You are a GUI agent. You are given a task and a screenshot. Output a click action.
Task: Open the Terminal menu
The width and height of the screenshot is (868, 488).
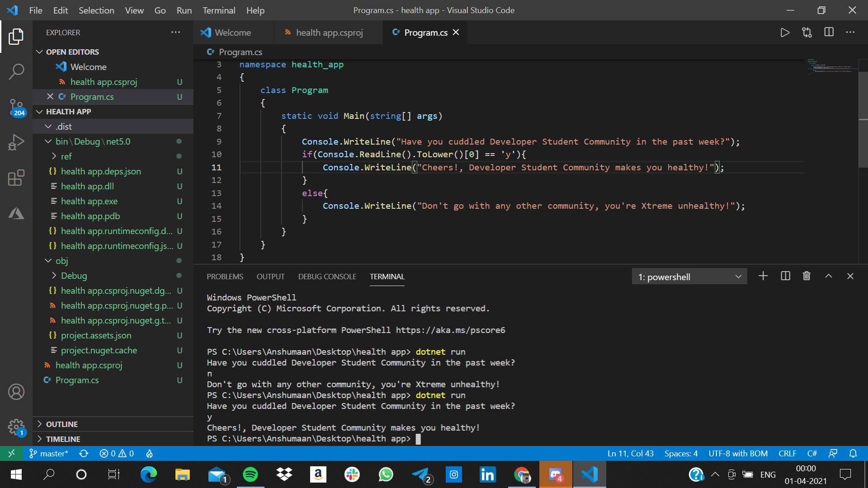tap(218, 10)
